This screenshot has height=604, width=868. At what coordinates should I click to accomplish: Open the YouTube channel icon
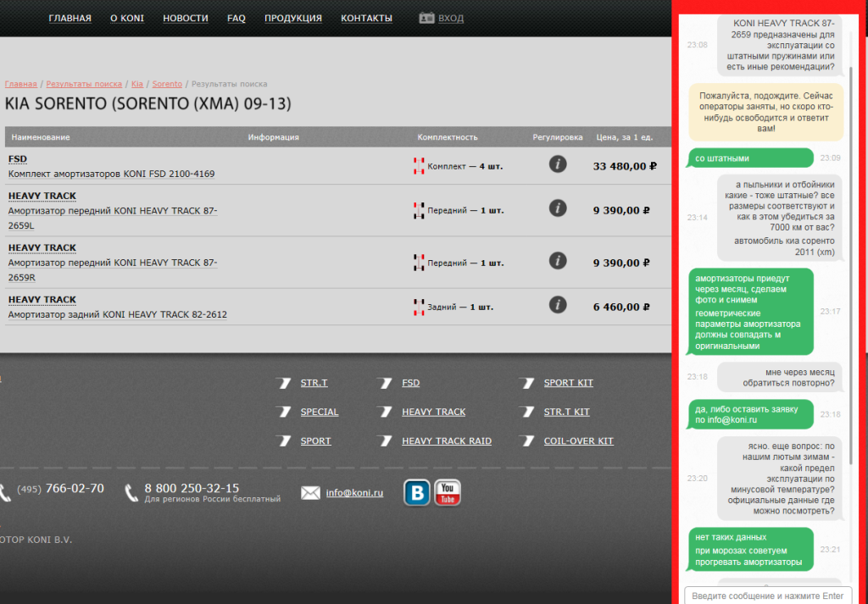448,492
